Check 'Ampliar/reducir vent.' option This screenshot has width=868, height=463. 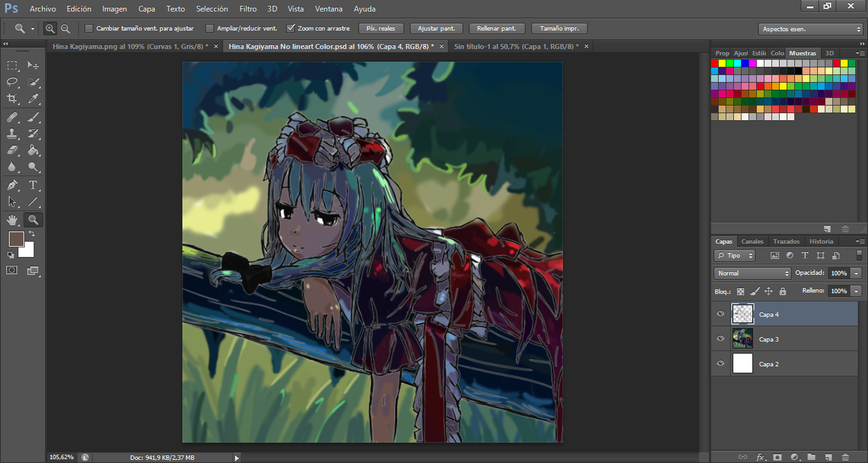point(210,29)
